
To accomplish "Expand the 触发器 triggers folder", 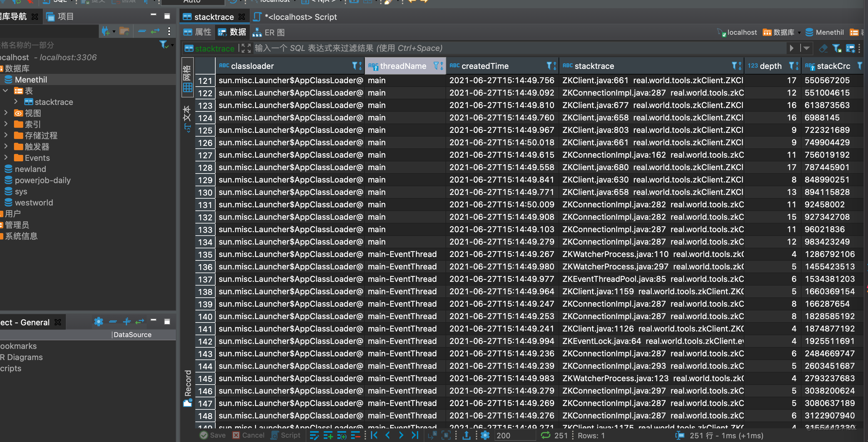I will (x=5, y=146).
